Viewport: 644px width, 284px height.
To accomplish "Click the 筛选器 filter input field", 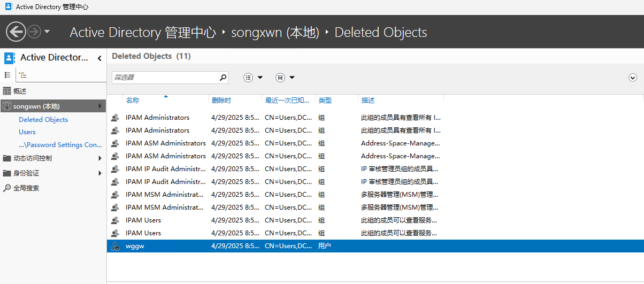I will click(x=165, y=78).
